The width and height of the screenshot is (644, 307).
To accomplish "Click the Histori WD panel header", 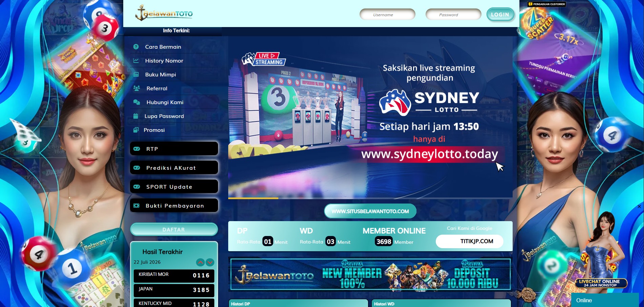I will tap(441, 303).
